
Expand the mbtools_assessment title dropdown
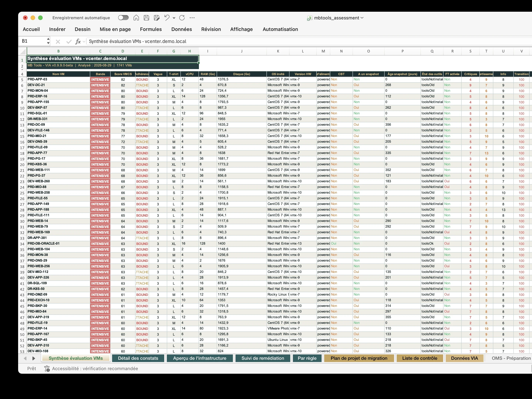tap(362, 18)
